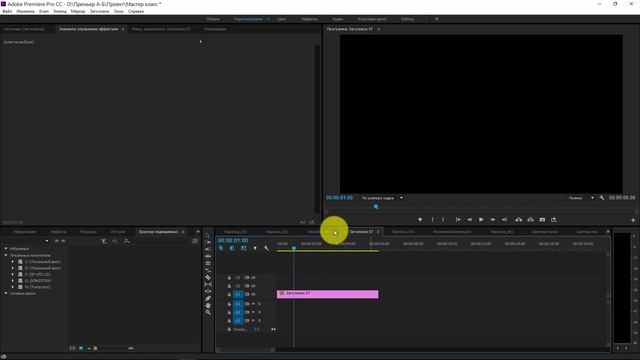Switch Media Browser to list view
640x360 pixels.
(72, 348)
